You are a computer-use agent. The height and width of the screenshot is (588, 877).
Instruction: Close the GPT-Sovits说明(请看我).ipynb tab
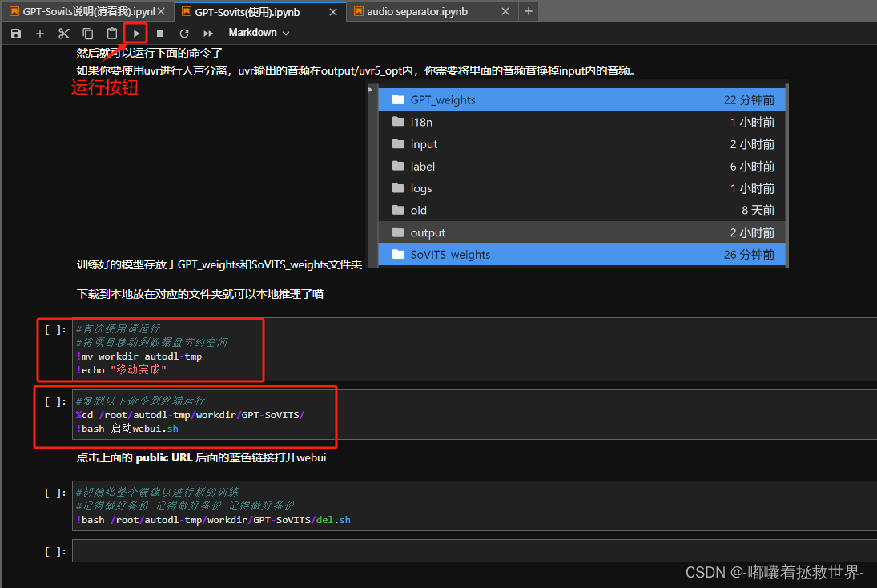[161, 12]
